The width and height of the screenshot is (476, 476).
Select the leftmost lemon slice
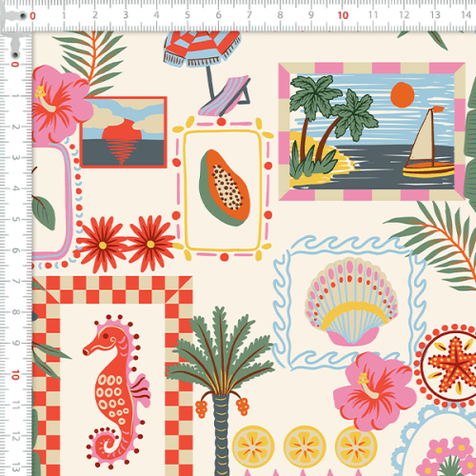pos(253,446)
